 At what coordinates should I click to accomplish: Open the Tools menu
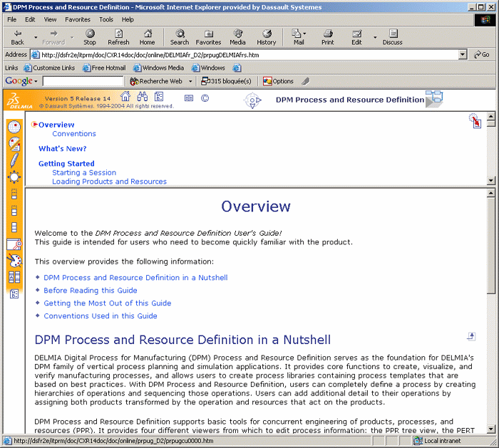click(x=106, y=19)
